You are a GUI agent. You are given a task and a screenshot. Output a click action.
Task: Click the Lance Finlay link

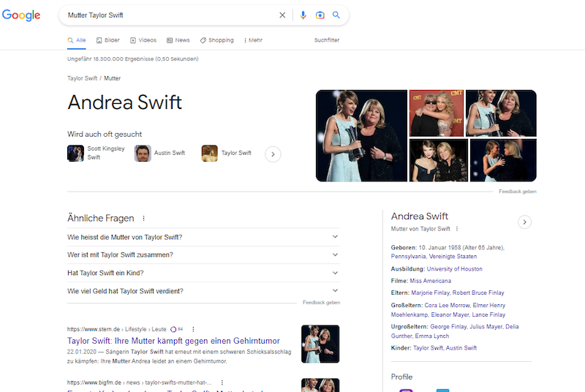click(x=488, y=314)
